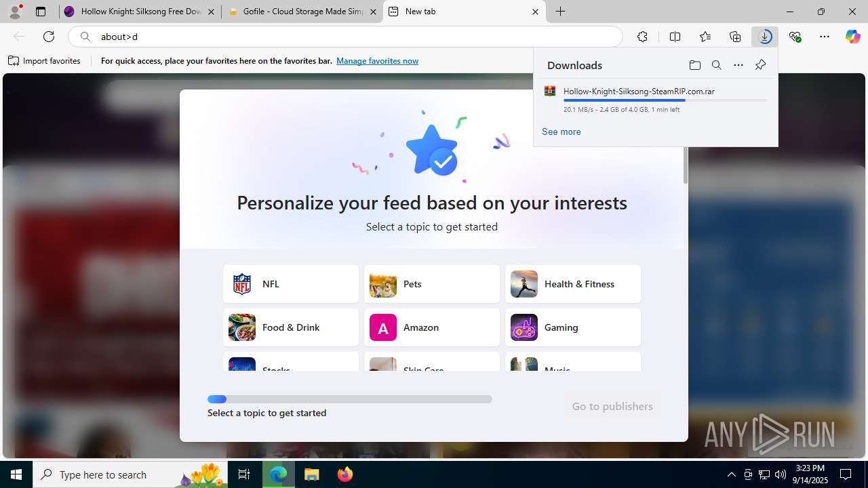Image resolution: width=868 pixels, height=488 pixels.
Task: Open the Collections icon
Action: [x=735, y=37]
